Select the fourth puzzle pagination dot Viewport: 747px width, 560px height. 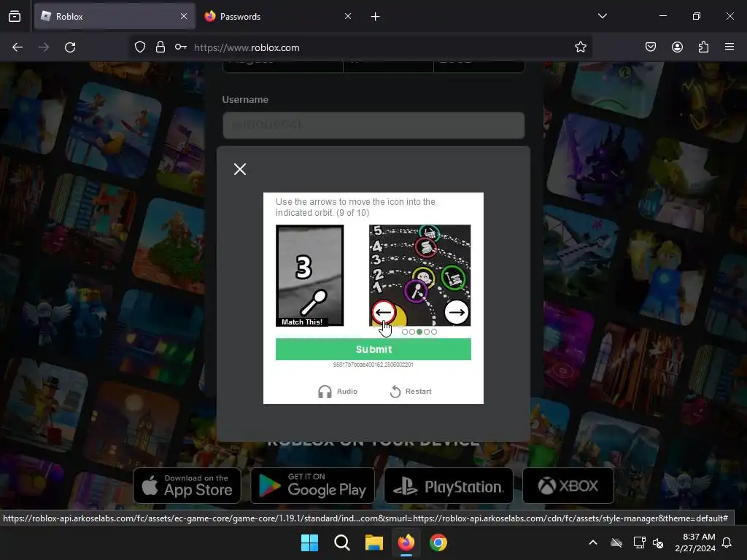tap(427, 332)
